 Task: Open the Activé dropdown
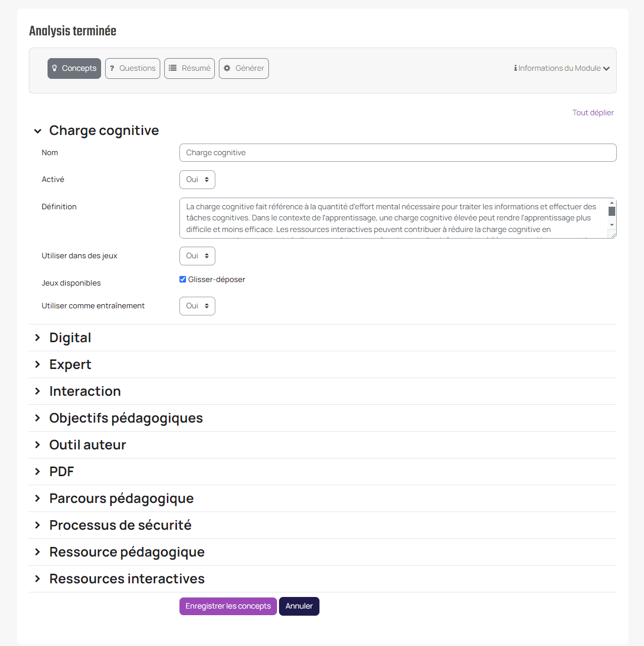tap(197, 179)
